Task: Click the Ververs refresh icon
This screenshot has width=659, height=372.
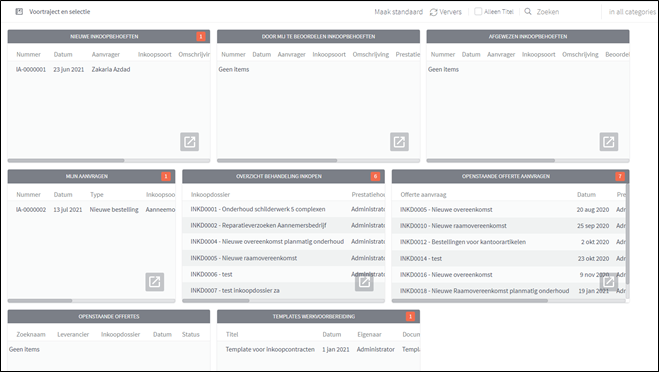Action: (x=433, y=12)
